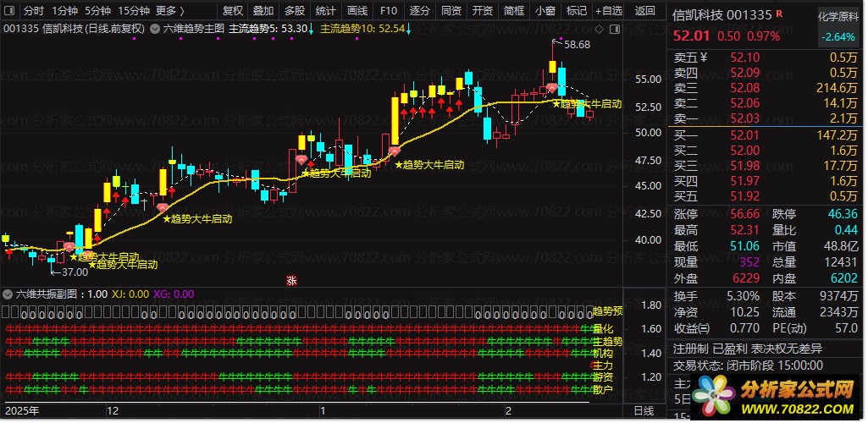Click the 主趋势 row label in sub-chart
Screen dimensions: 868x423
point(608,342)
